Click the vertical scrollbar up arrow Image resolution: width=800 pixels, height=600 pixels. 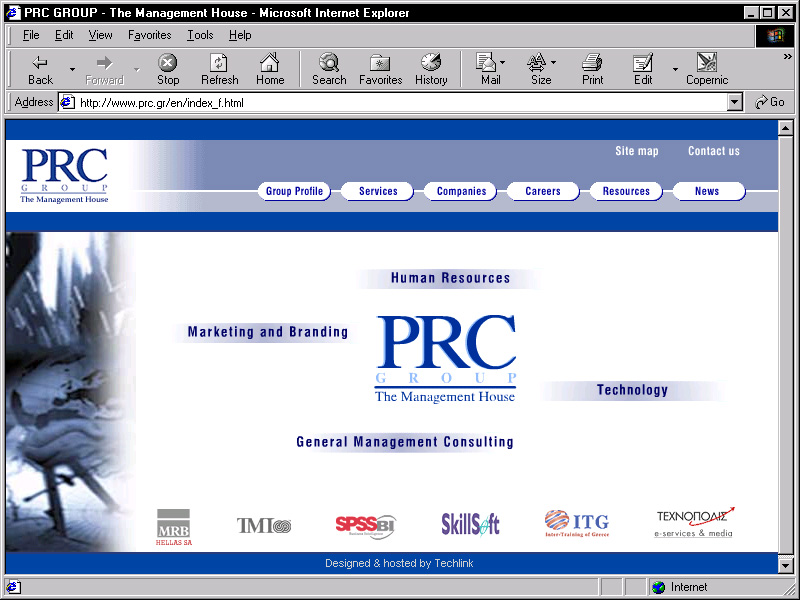[785, 128]
